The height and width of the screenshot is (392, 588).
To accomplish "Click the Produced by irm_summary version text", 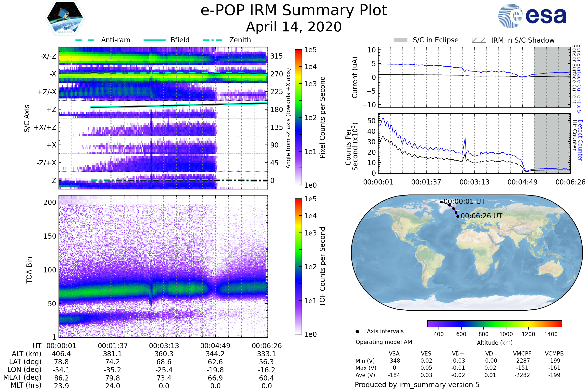I will click(x=417, y=385).
